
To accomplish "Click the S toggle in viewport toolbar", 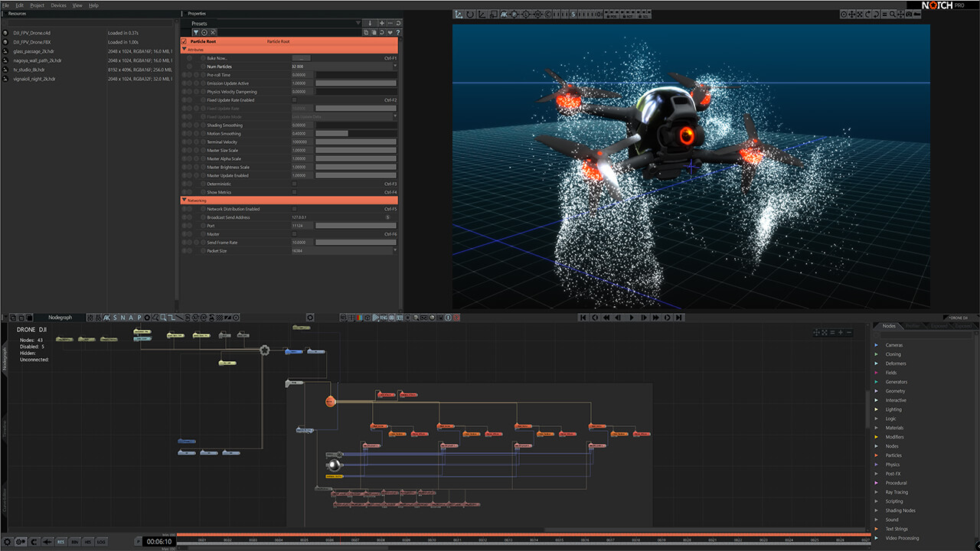I will 573,14.
